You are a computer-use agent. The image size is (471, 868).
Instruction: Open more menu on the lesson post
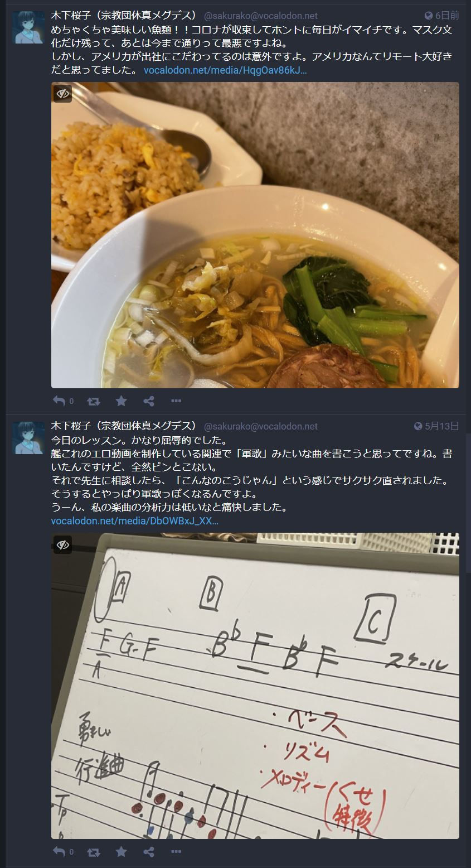(176, 851)
